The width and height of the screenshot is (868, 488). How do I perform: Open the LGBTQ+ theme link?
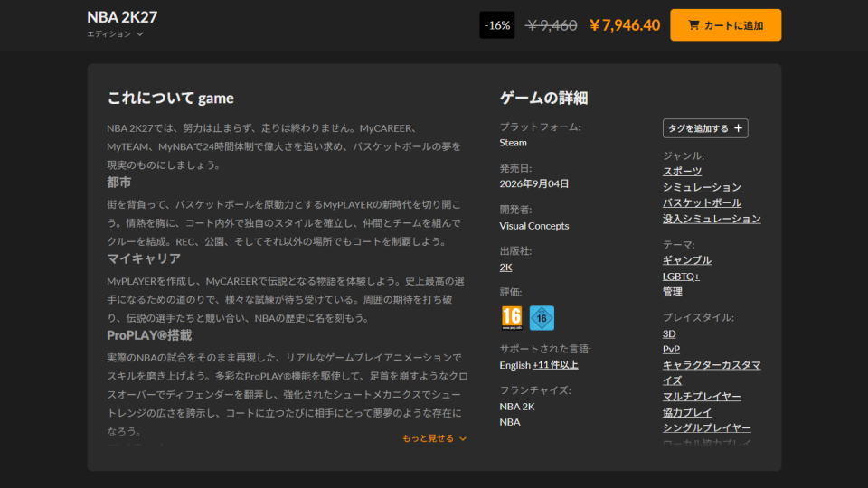pyautogui.click(x=681, y=277)
